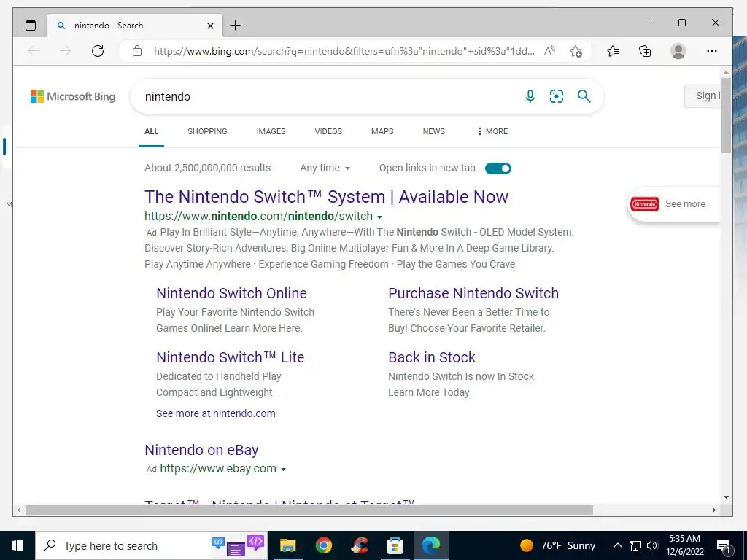Open the Back in Stock link
This screenshot has width=747, height=560.
432,357
